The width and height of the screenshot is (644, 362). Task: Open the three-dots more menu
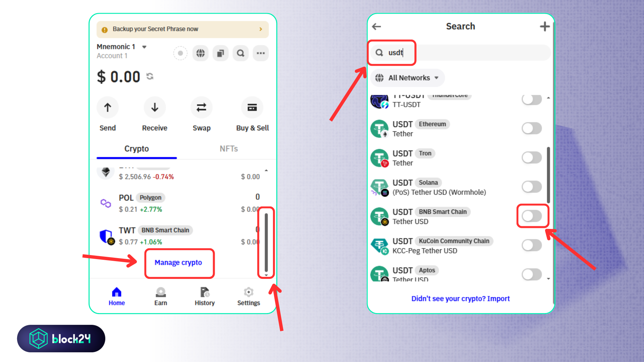tap(261, 53)
